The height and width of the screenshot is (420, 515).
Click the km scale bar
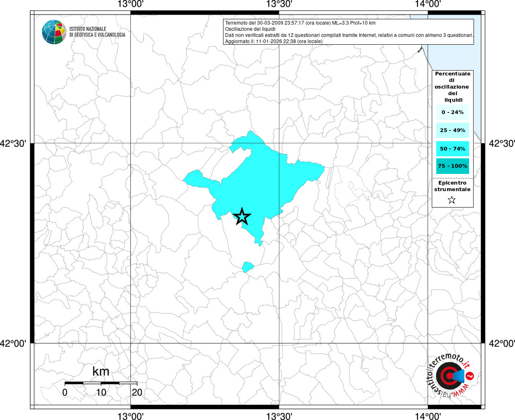pyautogui.click(x=101, y=383)
